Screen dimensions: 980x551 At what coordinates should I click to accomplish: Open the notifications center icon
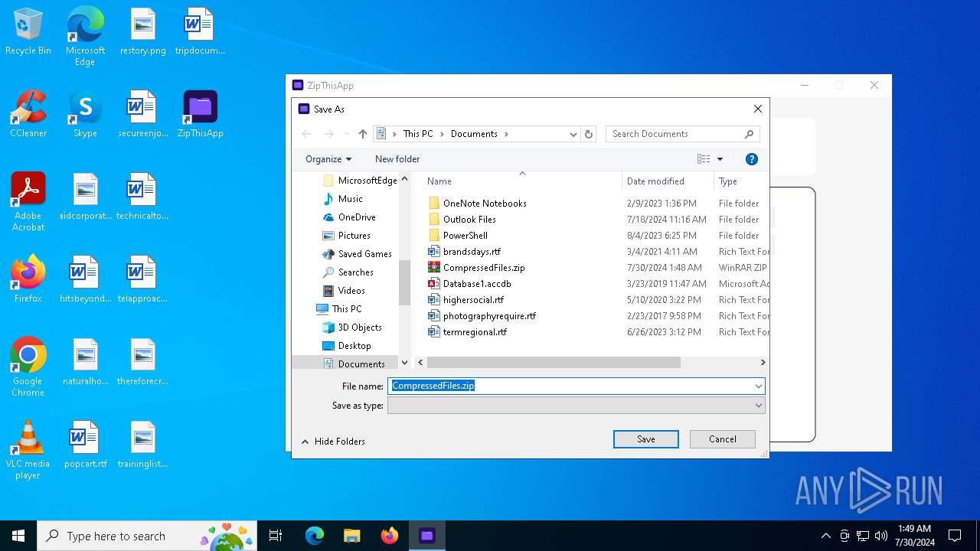[x=955, y=536]
